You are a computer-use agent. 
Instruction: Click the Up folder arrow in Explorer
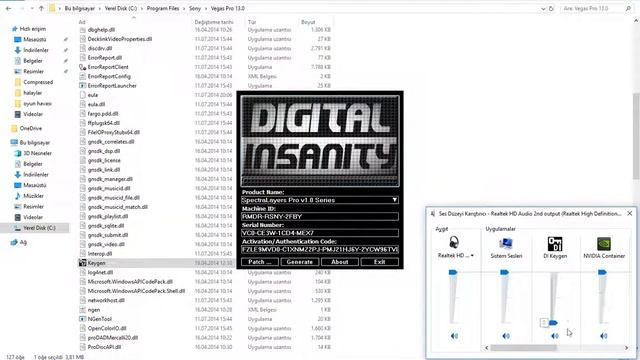click(41, 8)
